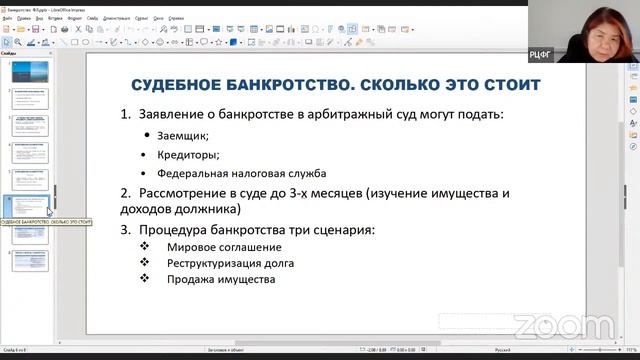The width and height of the screenshot is (640, 360).
Task: Click the Display Grid icon
Action: pos(187,29)
